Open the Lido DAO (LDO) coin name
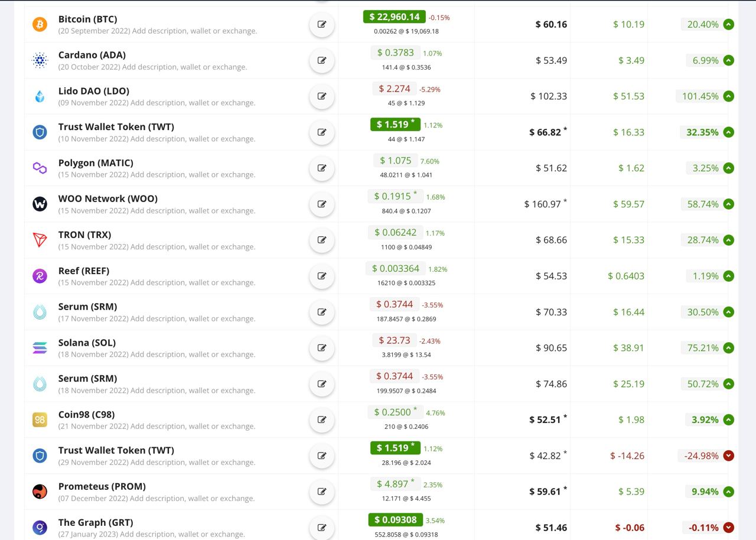 click(93, 91)
